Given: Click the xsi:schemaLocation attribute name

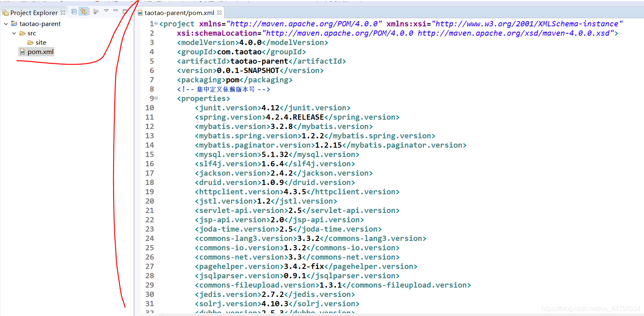Looking at the screenshot, I should [217, 33].
